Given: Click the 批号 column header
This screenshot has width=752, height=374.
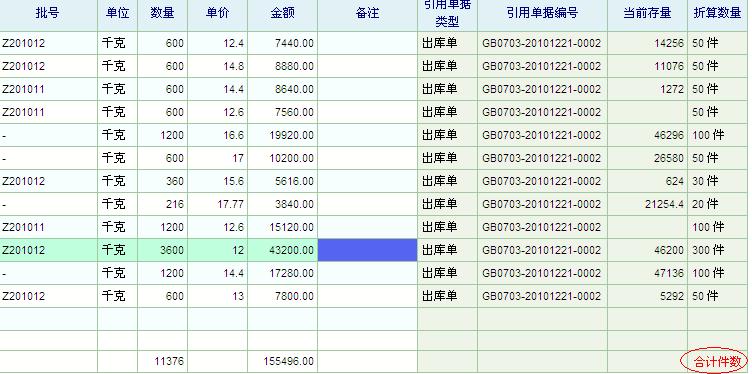Looking at the screenshot, I should [47, 13].
